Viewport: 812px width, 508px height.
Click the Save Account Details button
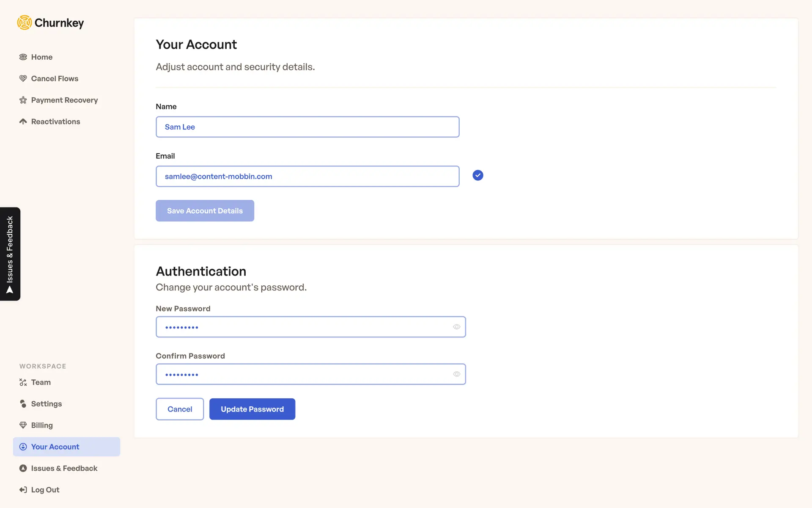click(x=205, y=211)
